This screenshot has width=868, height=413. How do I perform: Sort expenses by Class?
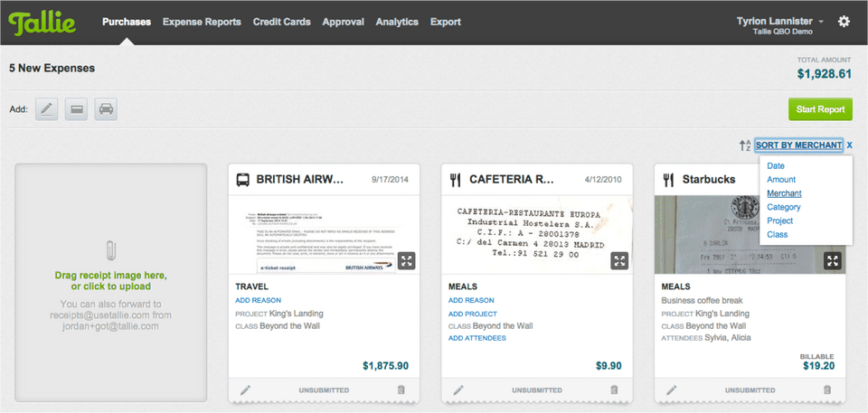click(778, 234)
